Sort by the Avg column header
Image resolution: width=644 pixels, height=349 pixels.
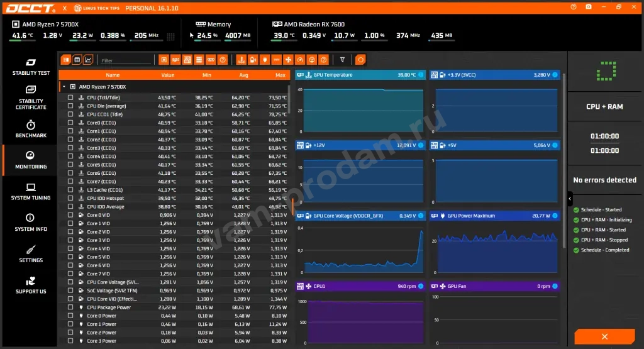[243, 75]
